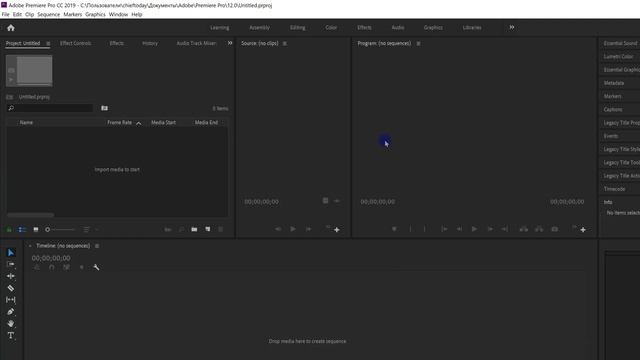Open the Metadata panel
Viewport: 640px width, 360px height.
(614, 83)
